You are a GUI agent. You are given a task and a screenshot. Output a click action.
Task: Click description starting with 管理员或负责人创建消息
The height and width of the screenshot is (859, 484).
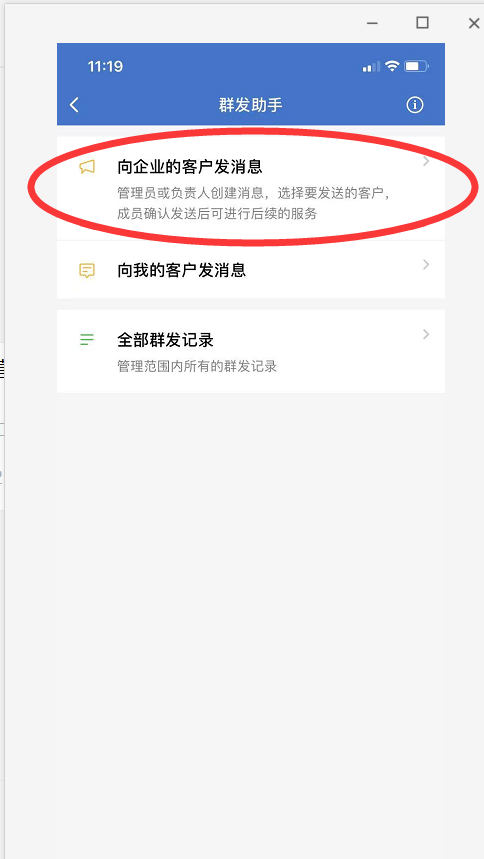(254, 204)
